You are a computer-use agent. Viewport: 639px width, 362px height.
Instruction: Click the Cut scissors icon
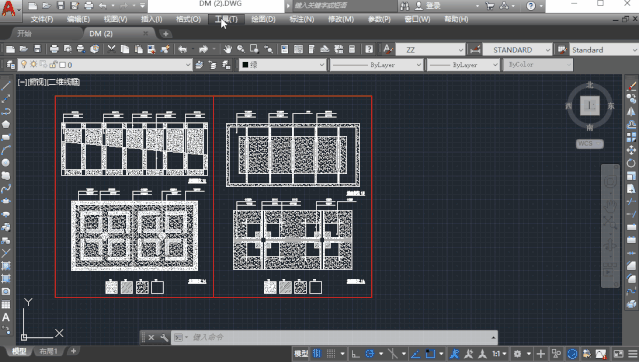pyautogui.click(x=111, y=49)
